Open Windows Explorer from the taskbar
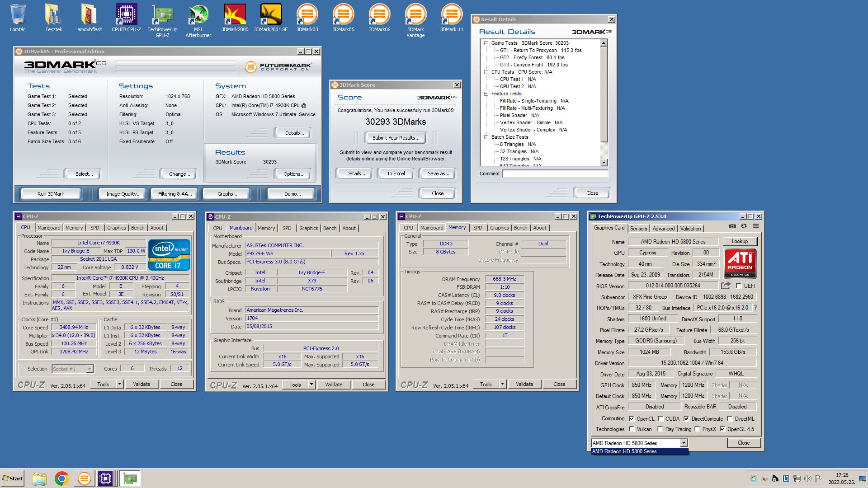 point(39,479)
